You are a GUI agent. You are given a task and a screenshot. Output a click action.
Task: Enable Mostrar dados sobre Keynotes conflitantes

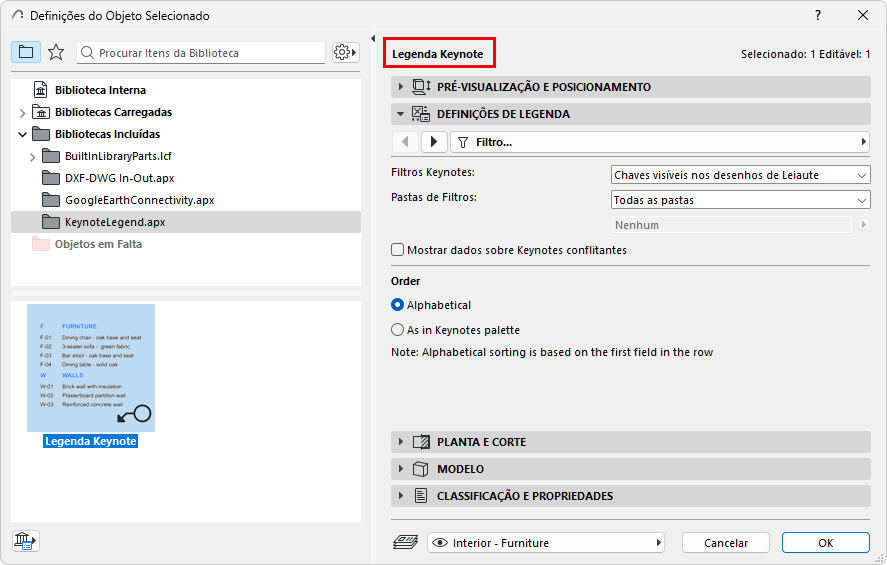pos(398,250)
